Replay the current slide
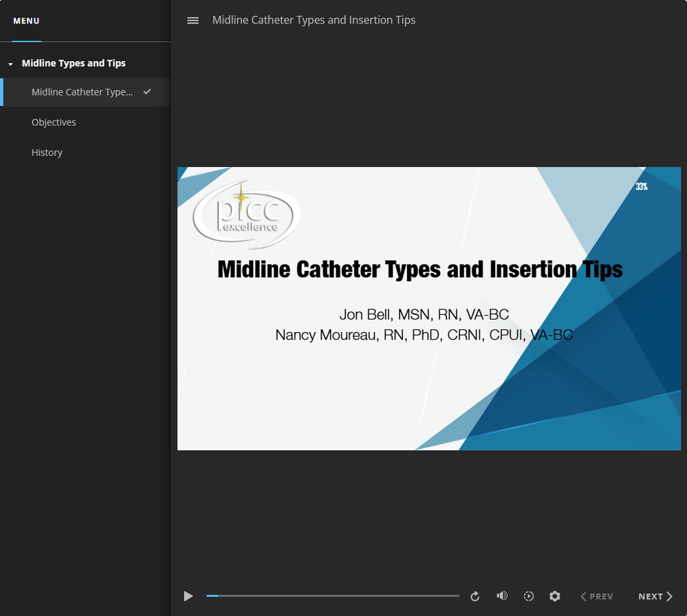This screenshot has height=616, width=687. click(475, 596)
